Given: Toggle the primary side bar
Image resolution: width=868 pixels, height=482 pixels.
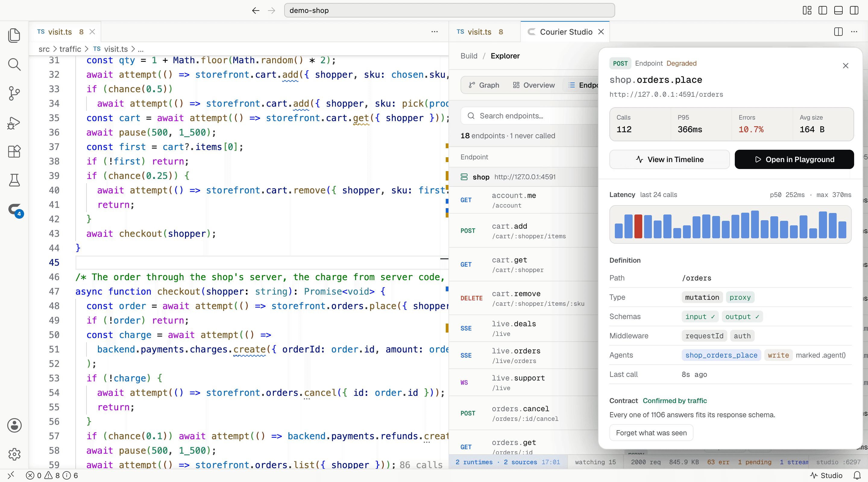Looking at the screenshot, I should coord(822,11).
